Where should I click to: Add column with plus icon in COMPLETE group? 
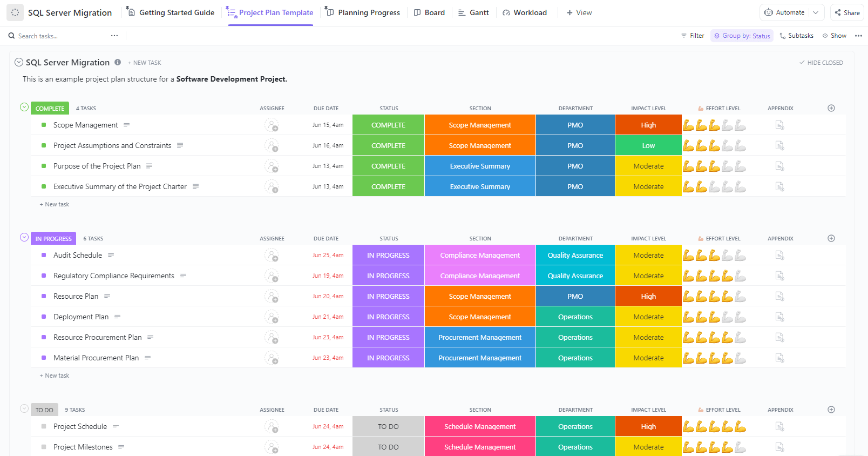click(831, 108)
